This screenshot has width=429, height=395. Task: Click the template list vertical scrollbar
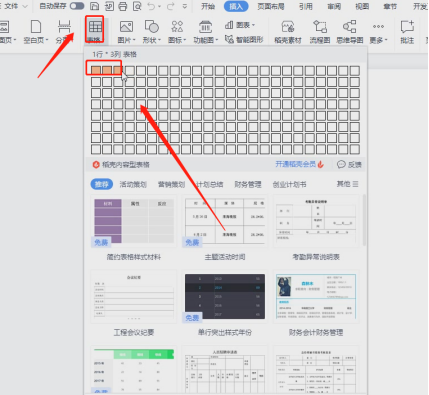pos(364,220)
